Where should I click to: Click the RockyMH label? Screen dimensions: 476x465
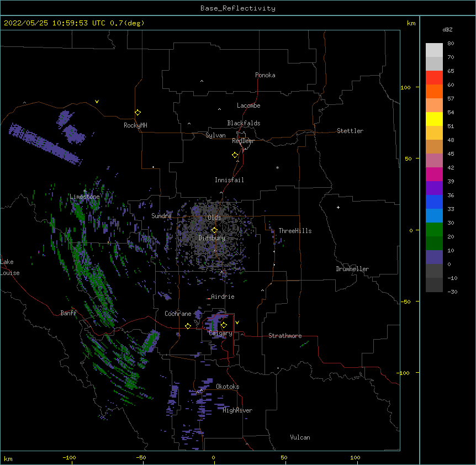pyautogui.click(x=135, y=125)
